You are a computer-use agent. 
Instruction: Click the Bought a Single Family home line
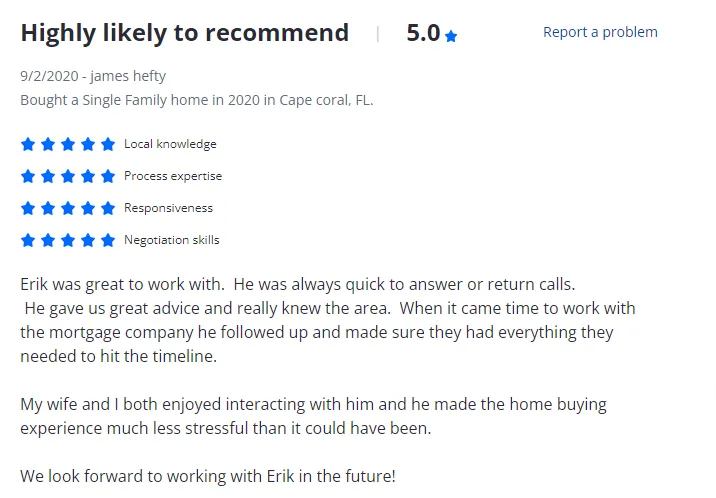point(196,100)
